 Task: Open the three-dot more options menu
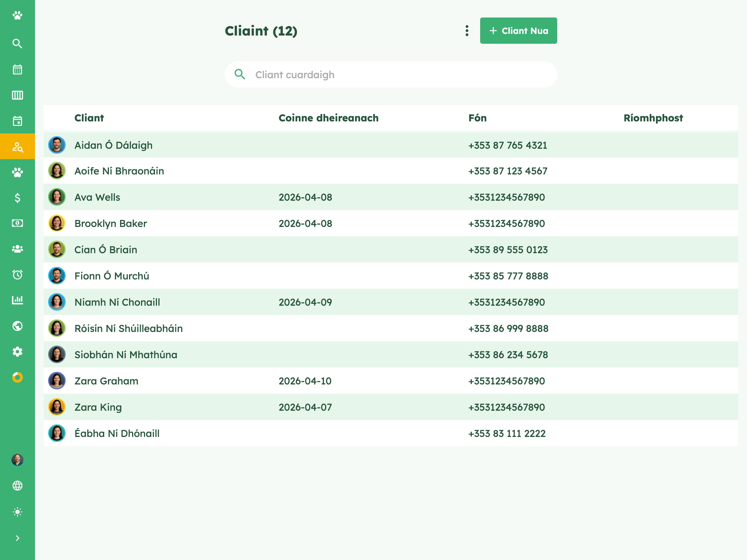point(467,31)
